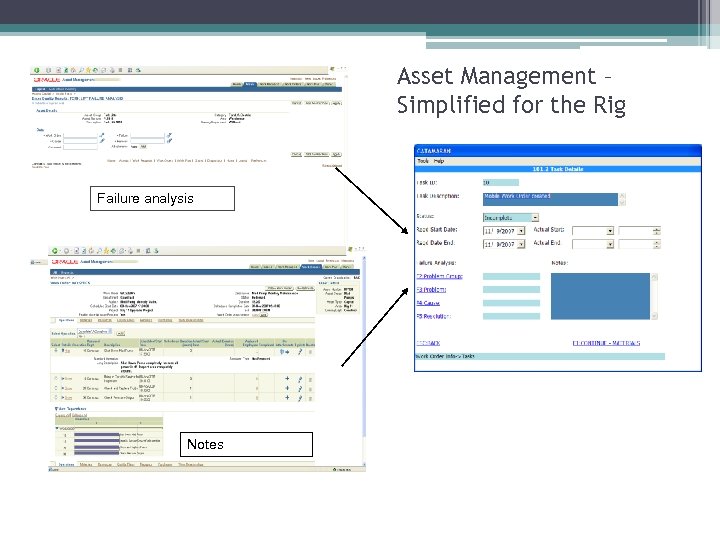Viewport: 720px width, 540px height.
Task: Click the field beside F3 Problem
Action: (511, 289)
